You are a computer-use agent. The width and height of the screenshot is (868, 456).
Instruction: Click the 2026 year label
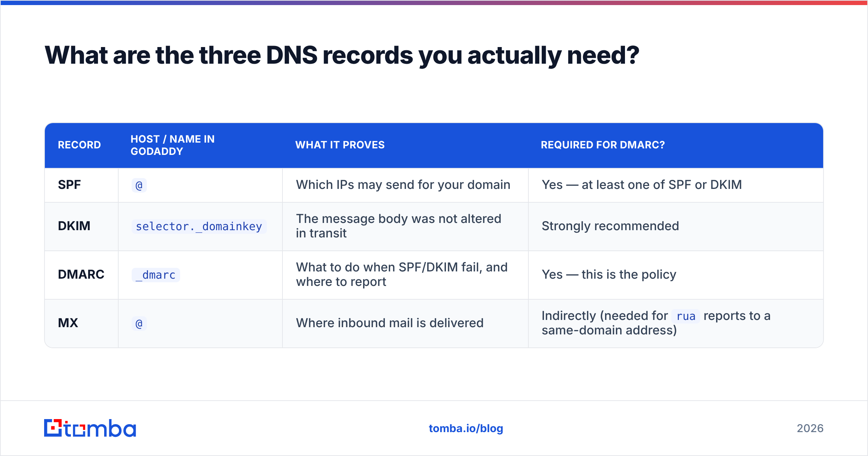click(810, 428)
